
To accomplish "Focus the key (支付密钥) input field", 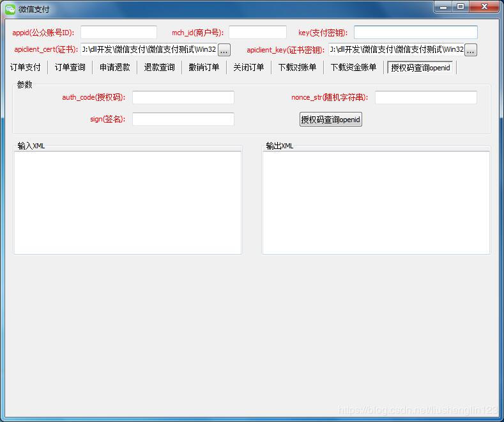I will pyautogui.click(x=416, y=33).
